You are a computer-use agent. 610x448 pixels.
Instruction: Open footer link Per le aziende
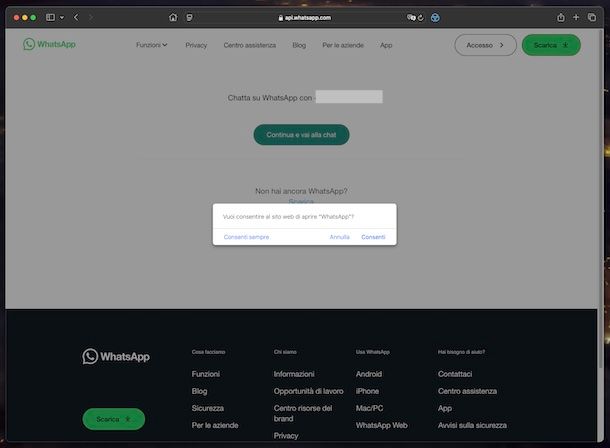click(x=215, y=425)
